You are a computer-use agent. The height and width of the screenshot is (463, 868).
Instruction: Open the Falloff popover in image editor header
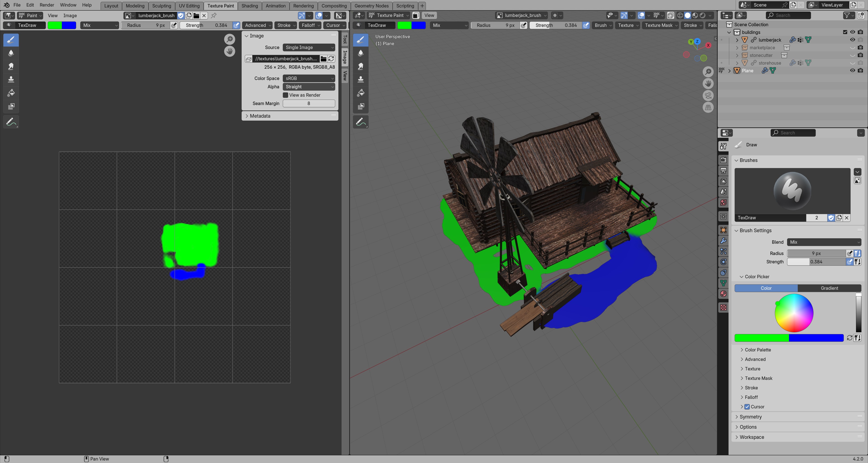[310, 25]
